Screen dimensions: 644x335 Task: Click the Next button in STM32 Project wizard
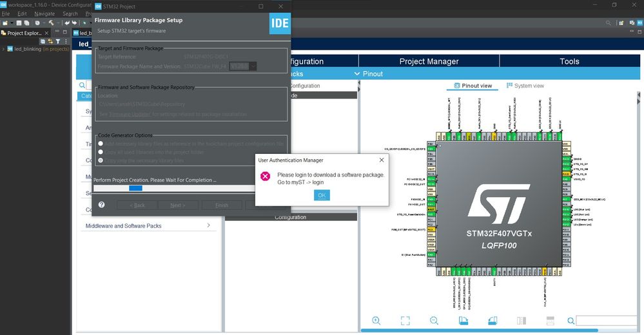[177, 206]
